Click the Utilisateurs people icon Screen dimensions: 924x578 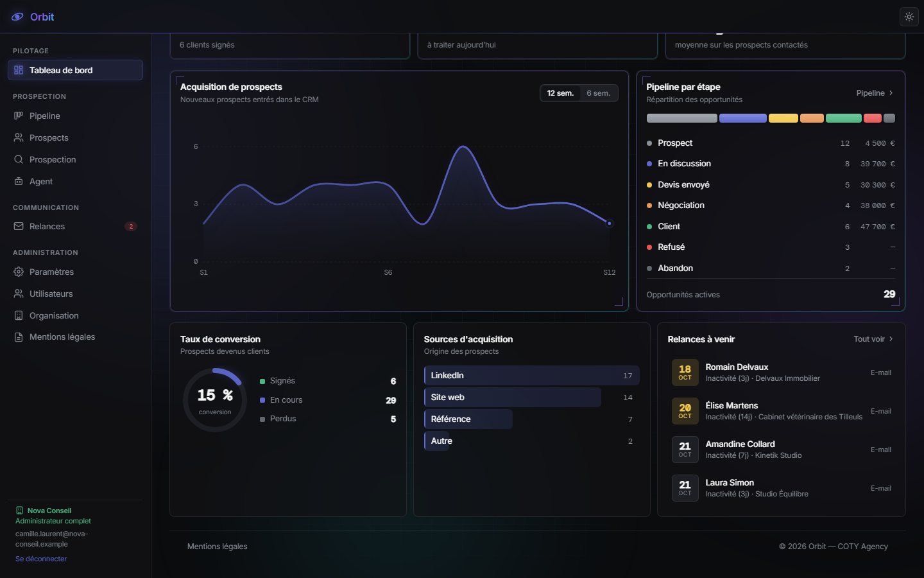coord(19,293)
